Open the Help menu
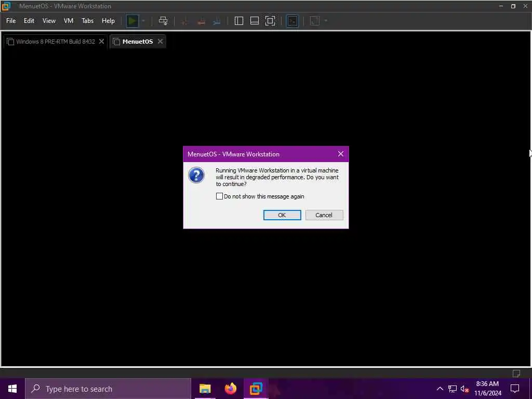Viewport: 532px width, 399px height. coord(108,21)
